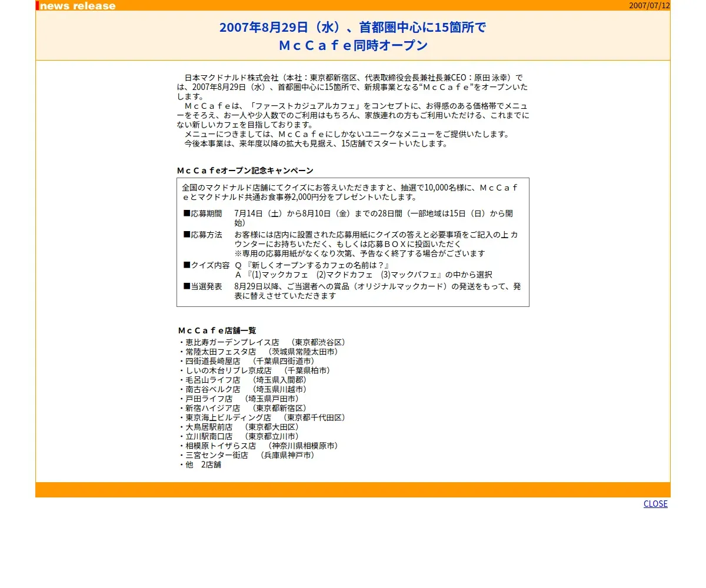Click the headline line ＭｃＣａｆｅ同時オープン
This screenshot has height=588, width=706.
(353, 45)
